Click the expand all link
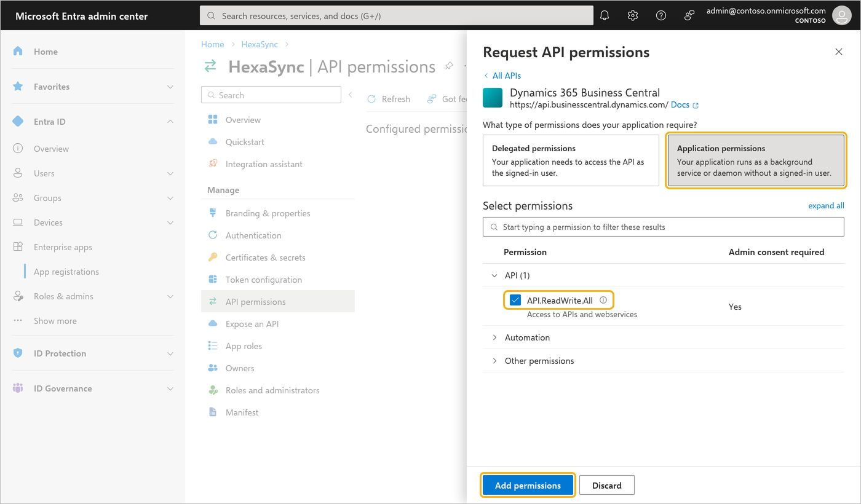The width and height of the screenshot is (861, 504). tap(826, 206)
